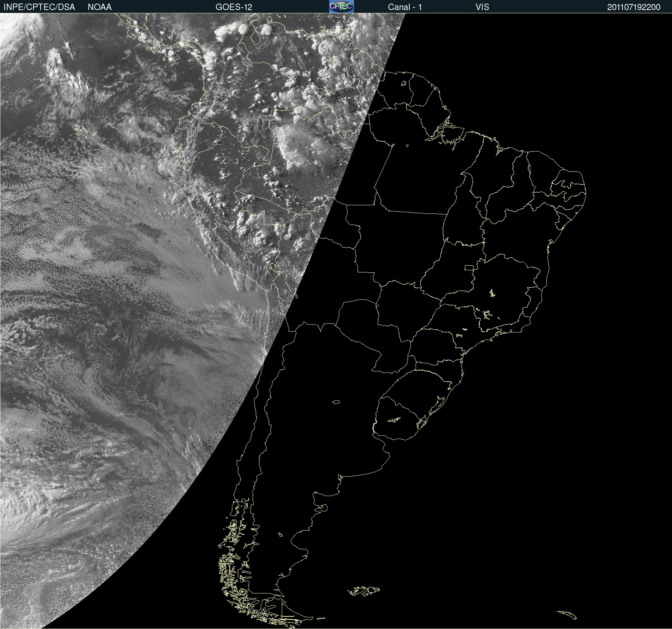Click the NOAA label in the header
This screenshot has height=629, width=672.
point(100,7)
